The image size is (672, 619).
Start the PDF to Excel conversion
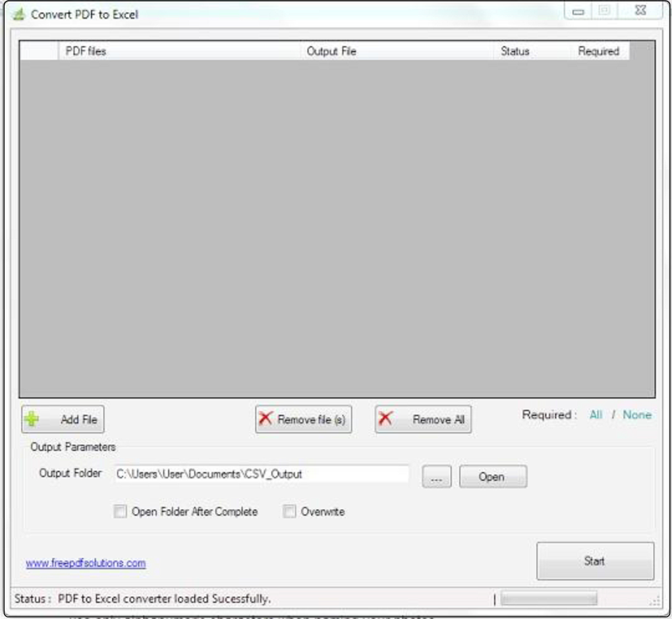coord(594,561)
